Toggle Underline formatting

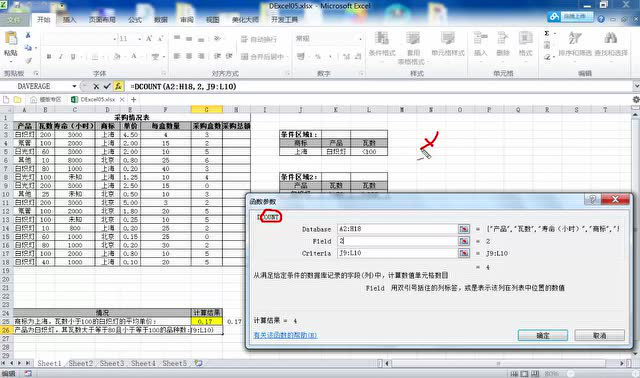click(x=73, y=56)
